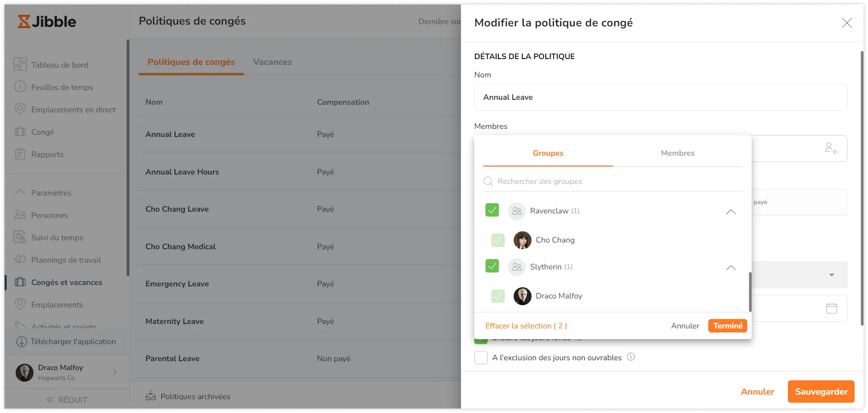Screen dimensions: 868x413
Task: Open the Rapports section
Action: (47, 154)
